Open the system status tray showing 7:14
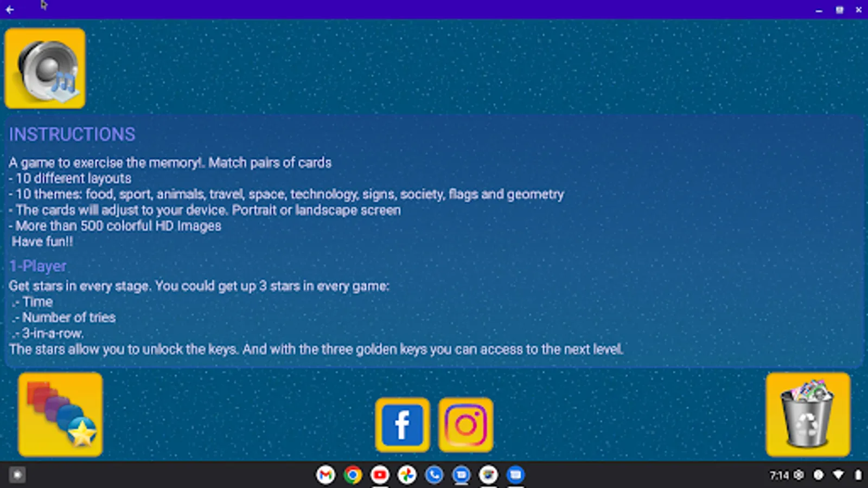This screenshot has height=488, width=868. click(x=778, y=474)
